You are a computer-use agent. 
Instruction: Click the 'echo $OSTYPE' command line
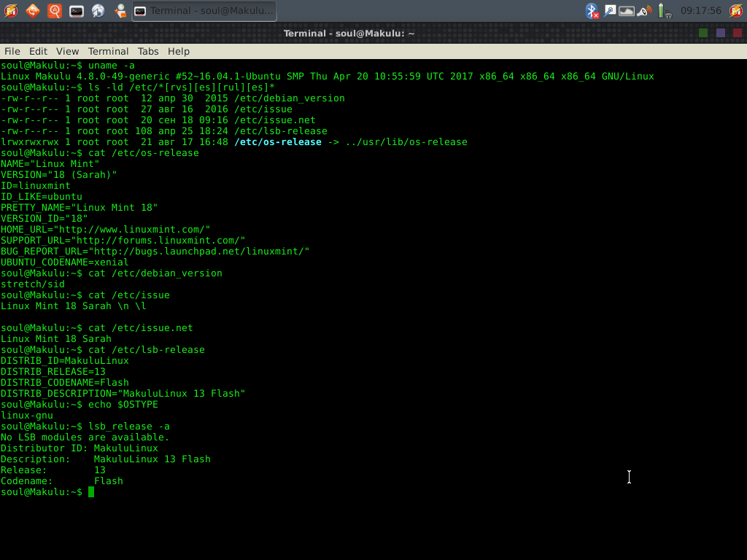[x=79, y=405]
